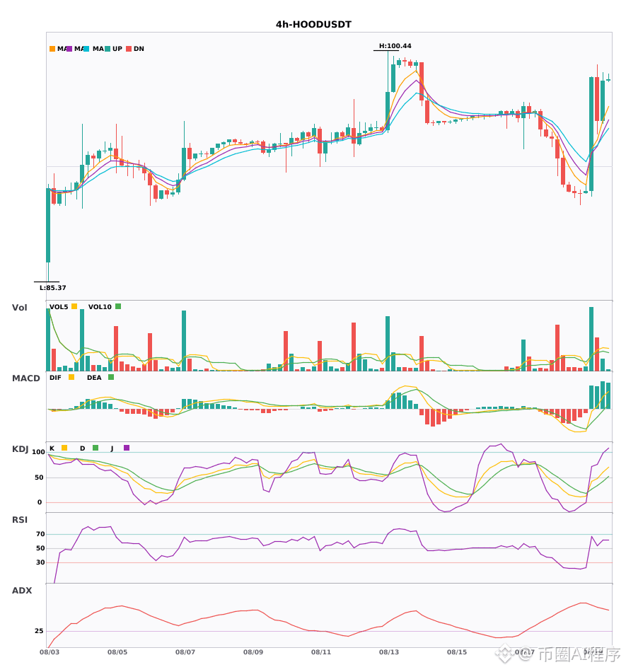Click the KDJ axis value 100
The height and width of the screenshot is (672, 626).
click(x=38, y=452)
